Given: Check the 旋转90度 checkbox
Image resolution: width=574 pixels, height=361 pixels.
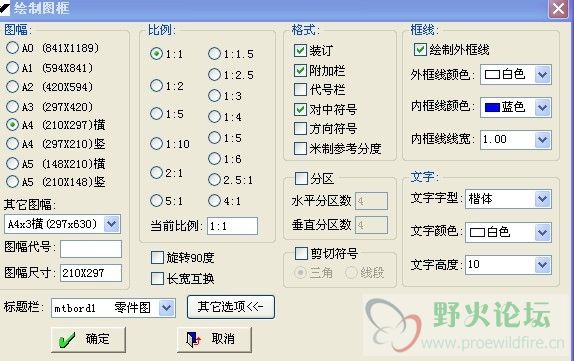Looking at the screenshot, I should pyautogui.click(x=157, y=257).
